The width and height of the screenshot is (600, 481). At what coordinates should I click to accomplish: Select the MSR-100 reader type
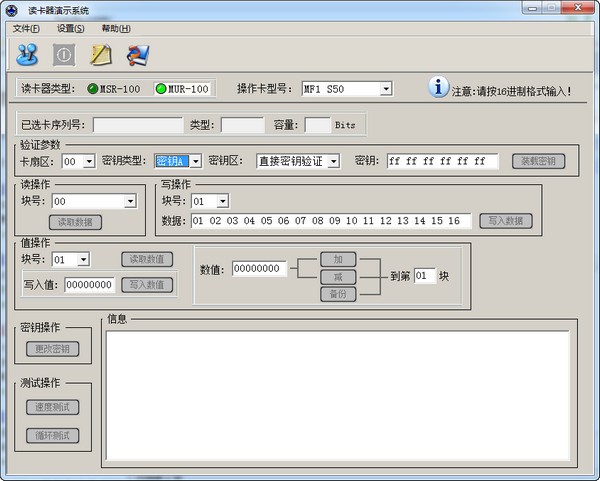114,89
